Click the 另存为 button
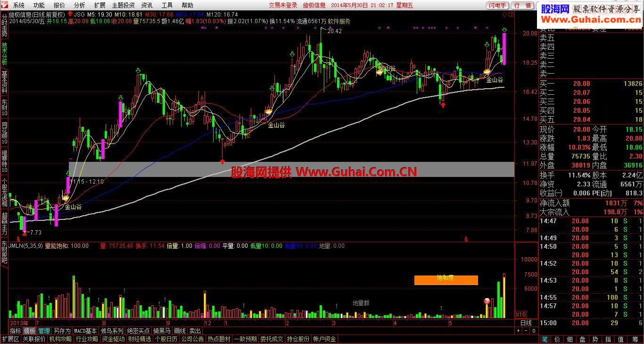644x344 pixels. coord(62,331)
